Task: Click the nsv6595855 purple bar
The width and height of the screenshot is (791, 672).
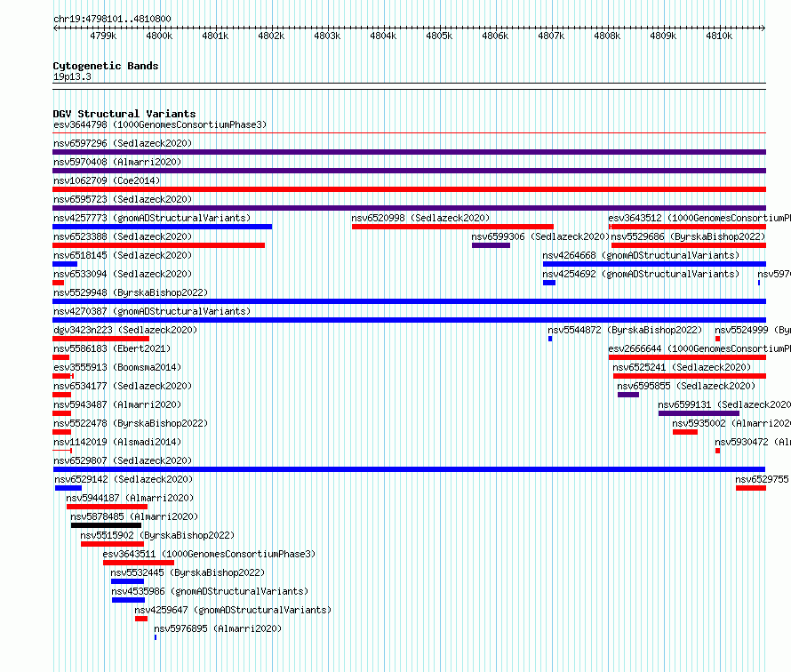Action: coord(628,395)
